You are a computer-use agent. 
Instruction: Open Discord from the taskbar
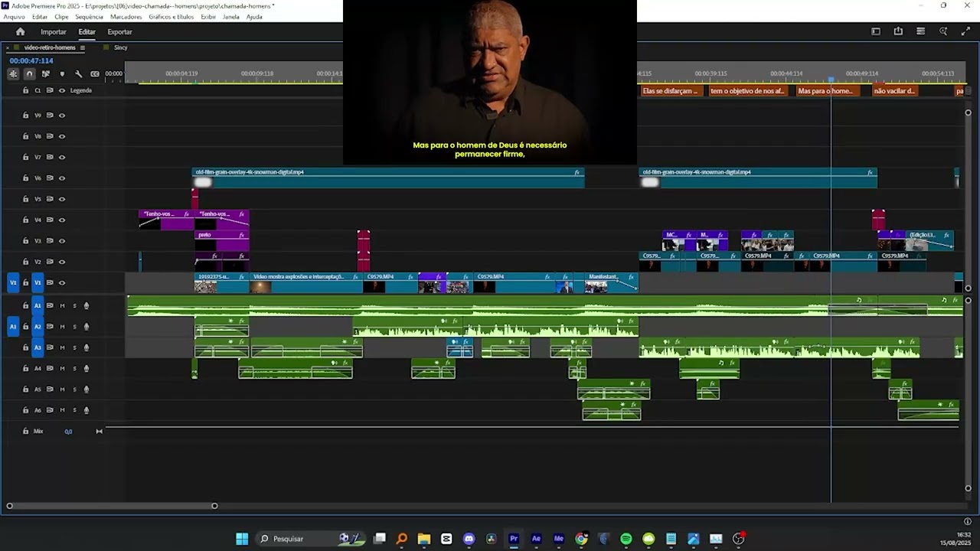click(x=469, y=539)
